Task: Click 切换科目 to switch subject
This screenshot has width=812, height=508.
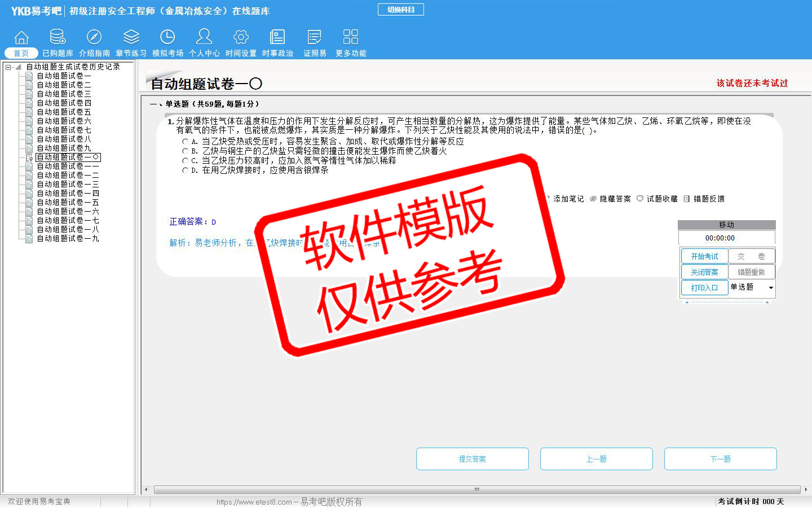Action: (x=401, y=10)
